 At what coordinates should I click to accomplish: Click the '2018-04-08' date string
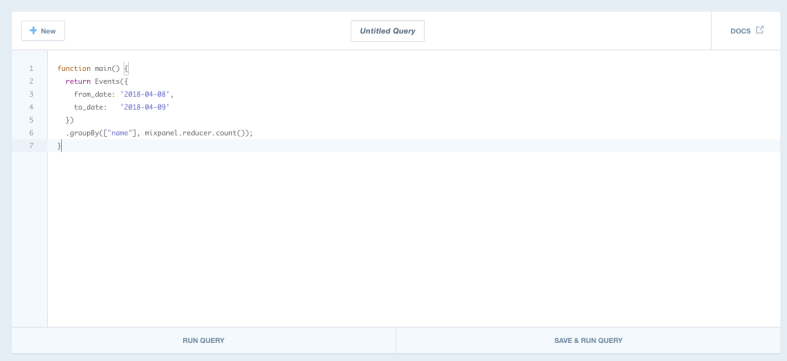(x=145, y=94)
